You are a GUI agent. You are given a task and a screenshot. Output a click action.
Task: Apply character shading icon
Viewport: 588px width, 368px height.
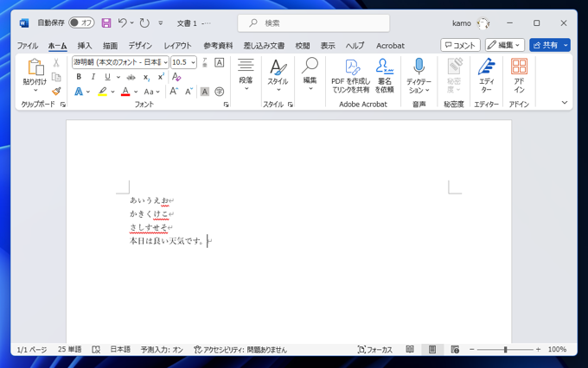[x=204, y=92]
